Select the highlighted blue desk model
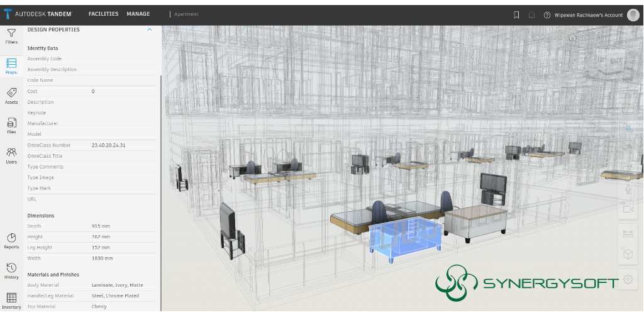The width and height of the screenshot is (644, 315). click(x=406, y=239)
